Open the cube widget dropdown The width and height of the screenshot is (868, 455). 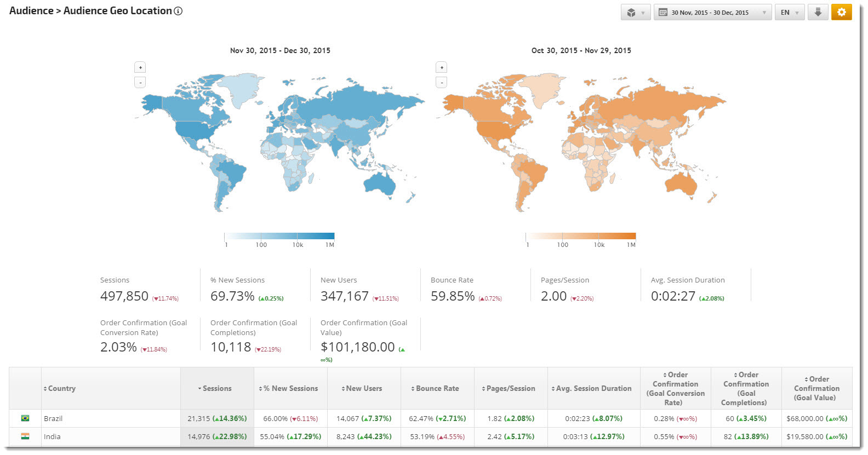pyautogui.click(x=636, y=12)
